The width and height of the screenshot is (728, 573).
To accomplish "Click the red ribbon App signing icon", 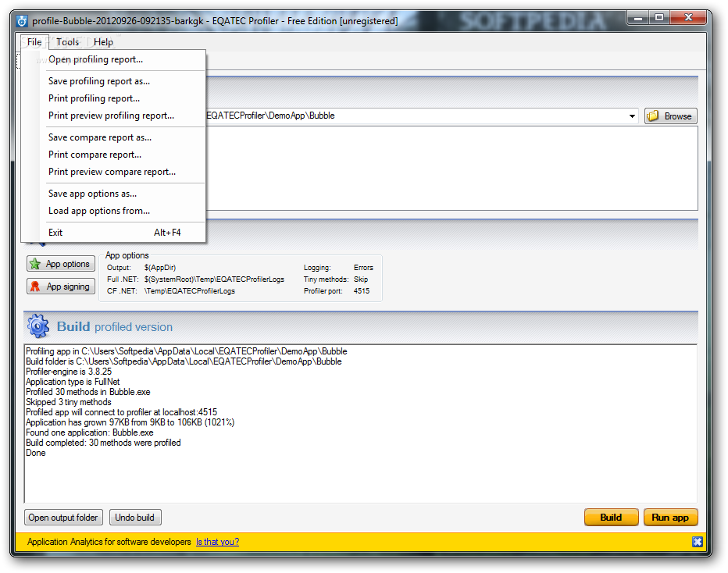I will 35,286.
